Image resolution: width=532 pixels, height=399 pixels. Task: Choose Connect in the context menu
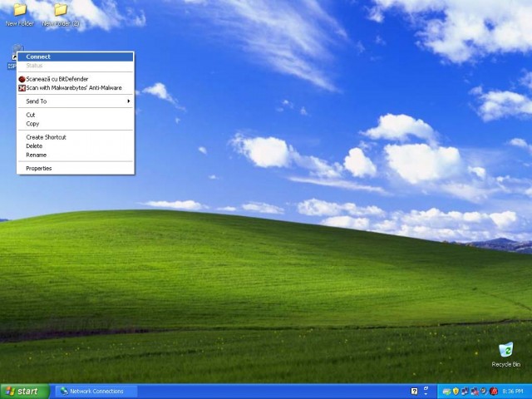coord(76,57)
